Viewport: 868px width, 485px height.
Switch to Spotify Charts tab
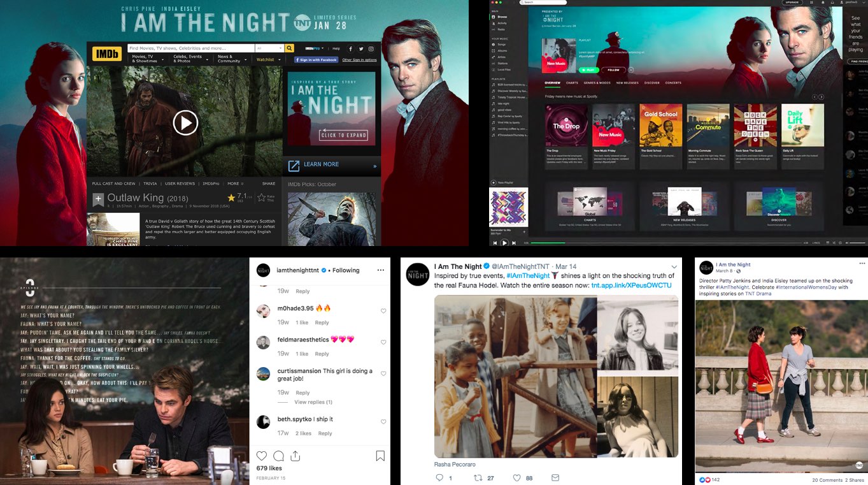[x=572, y=83]
